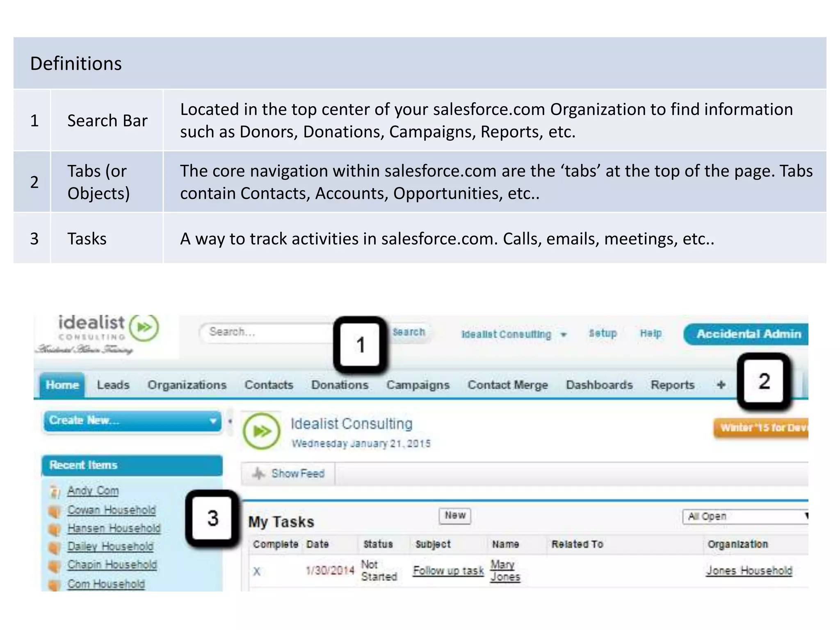Click the Status column header
Viewport: 840px width, 630px height.
[x=378, y=544]
